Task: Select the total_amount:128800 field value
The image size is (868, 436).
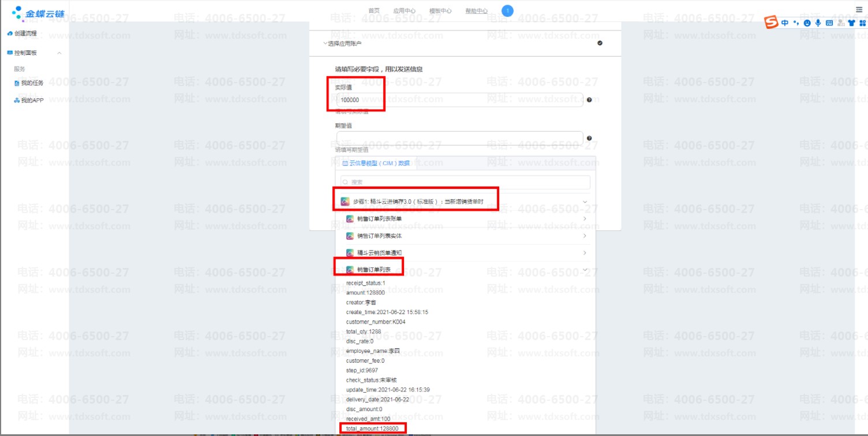Action: pos(373,428)
